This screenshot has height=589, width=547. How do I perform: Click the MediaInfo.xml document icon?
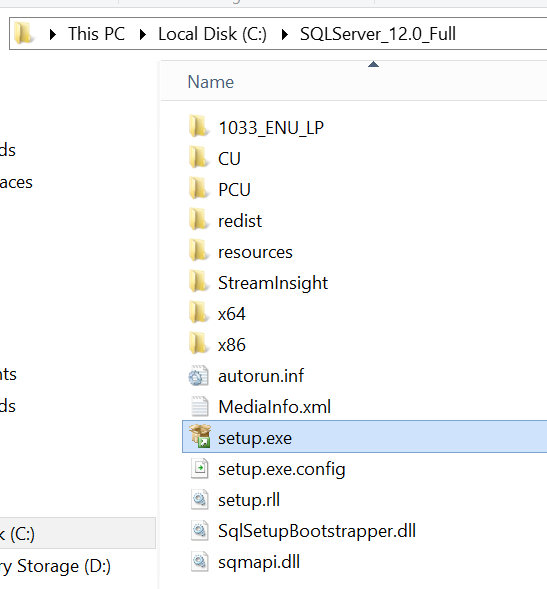coord(199,406)
